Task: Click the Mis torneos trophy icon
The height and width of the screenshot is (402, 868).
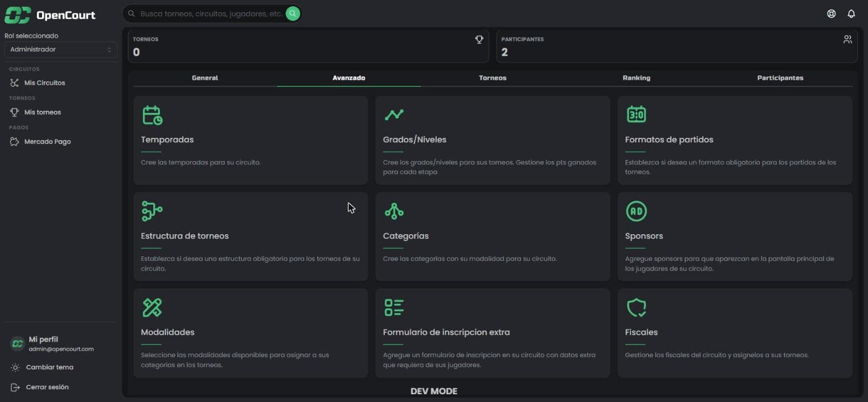Action: coord(14,112)
